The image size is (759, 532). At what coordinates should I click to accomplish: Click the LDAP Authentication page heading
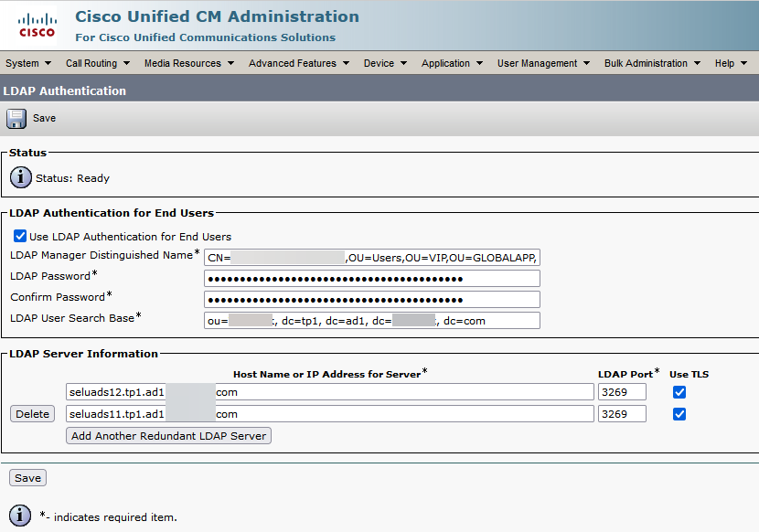(x=64, y=91)
